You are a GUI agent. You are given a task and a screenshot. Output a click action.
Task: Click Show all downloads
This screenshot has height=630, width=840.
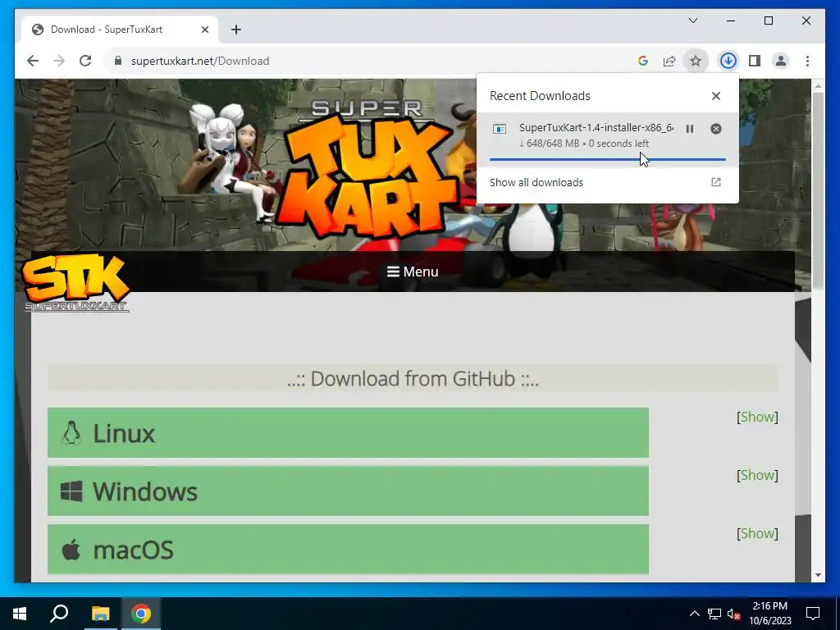[x=536, y=182]
